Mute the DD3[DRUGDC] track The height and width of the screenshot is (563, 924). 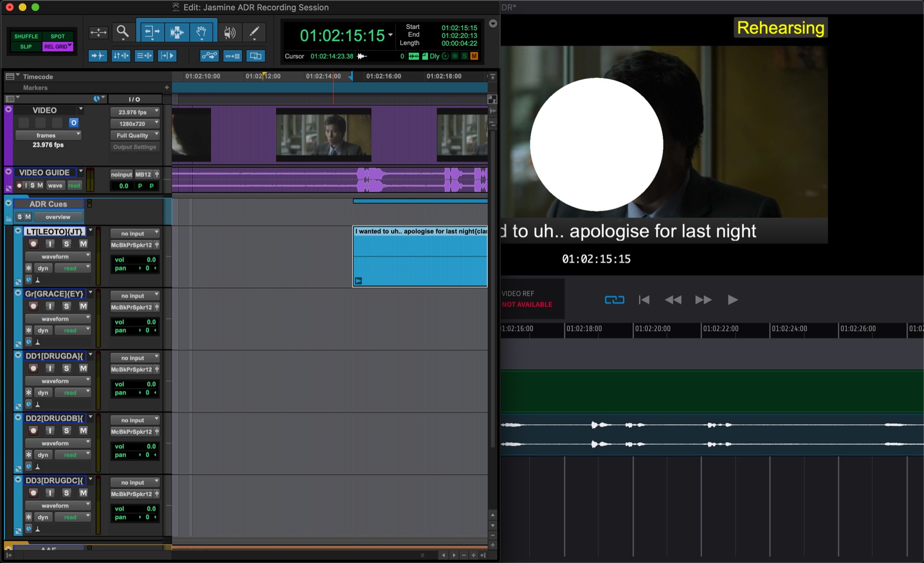click(x=83, y=493)
